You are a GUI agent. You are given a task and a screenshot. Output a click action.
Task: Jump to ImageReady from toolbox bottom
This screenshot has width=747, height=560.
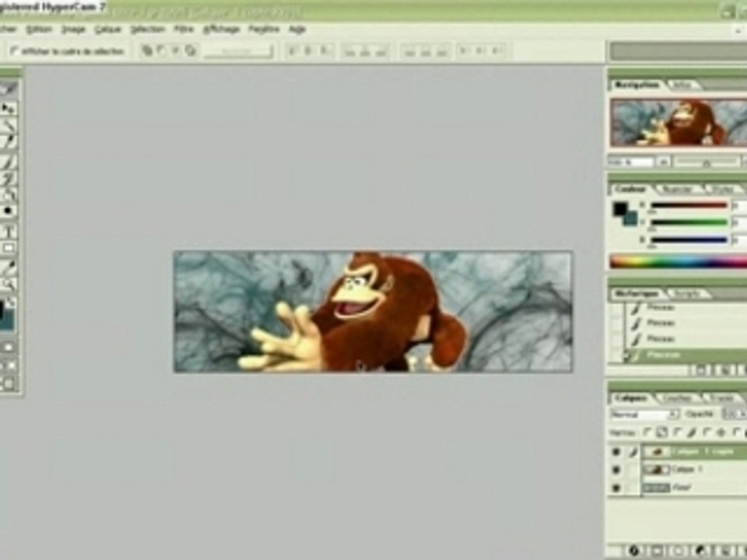coord(8,383)
